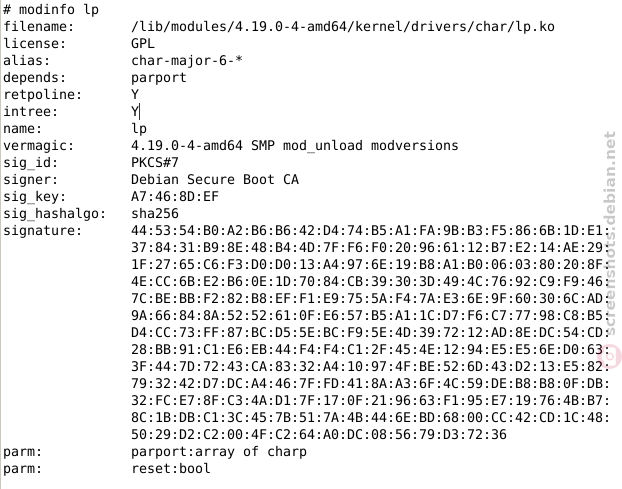This screenshot has width=622, height=489.
Task: Click the 'modinfo lp' command line
Action: pyautogui.click(x=51, y=9)
